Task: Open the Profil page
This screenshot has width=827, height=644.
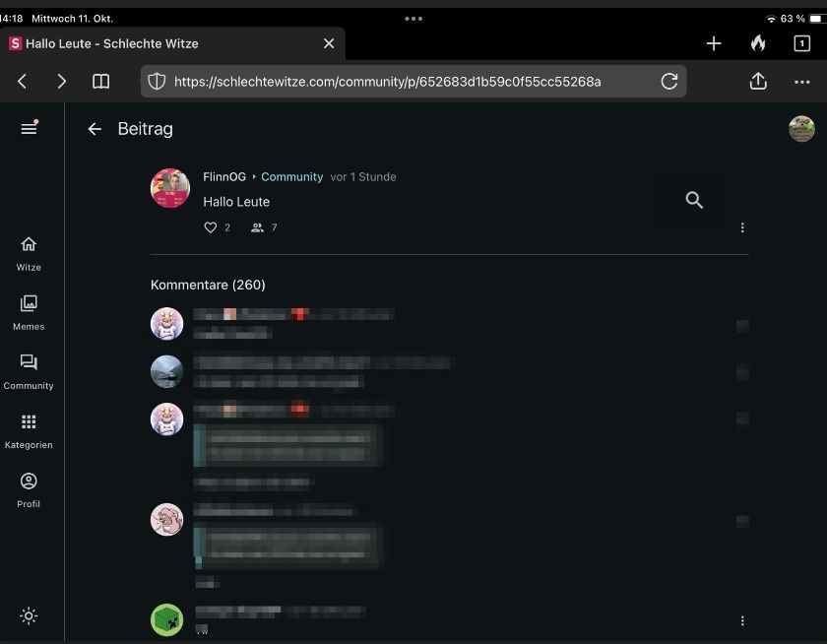Action: coord(29,489)
